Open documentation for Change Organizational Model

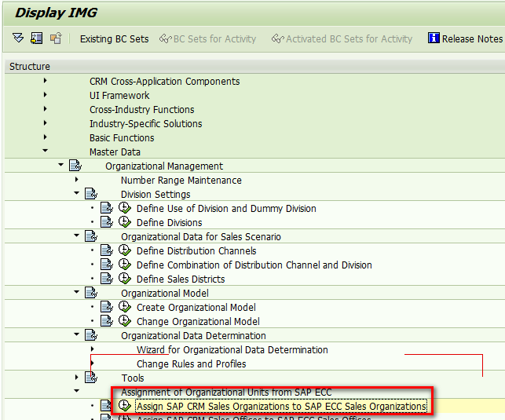[107, 321]
